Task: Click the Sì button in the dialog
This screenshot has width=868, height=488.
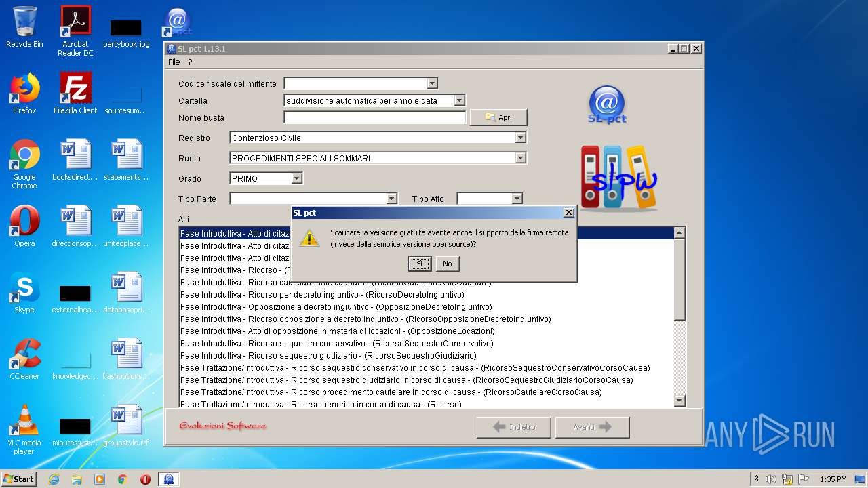Action: [420, 264]
